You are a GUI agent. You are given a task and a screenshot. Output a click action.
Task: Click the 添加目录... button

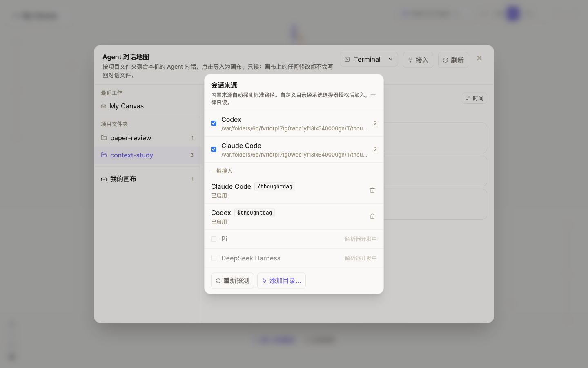(281, 280)
